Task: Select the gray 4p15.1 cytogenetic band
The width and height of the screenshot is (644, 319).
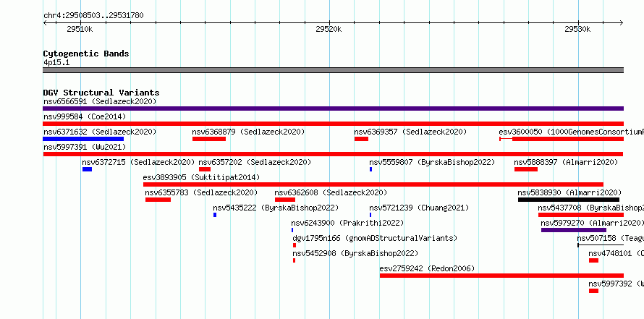Action: click(333, 70)
